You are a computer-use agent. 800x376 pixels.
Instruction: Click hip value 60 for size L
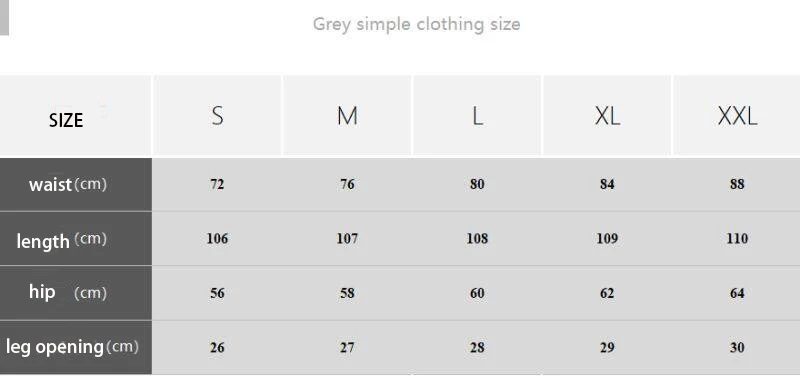coord(477,293)
